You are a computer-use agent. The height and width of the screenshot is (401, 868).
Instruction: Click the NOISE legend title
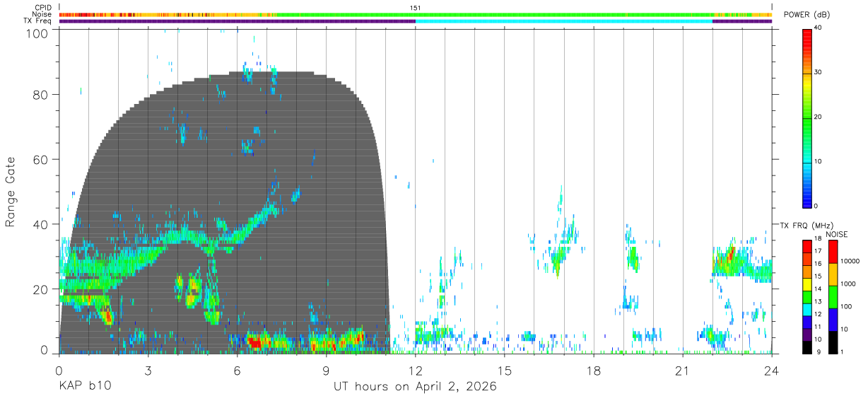click(x=837, y=234)
